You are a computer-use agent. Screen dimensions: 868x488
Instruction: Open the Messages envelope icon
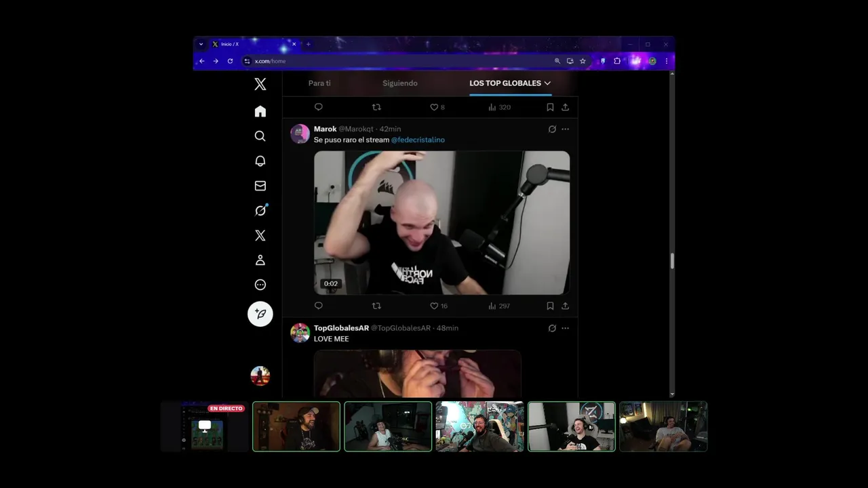[x=260, y=186]
